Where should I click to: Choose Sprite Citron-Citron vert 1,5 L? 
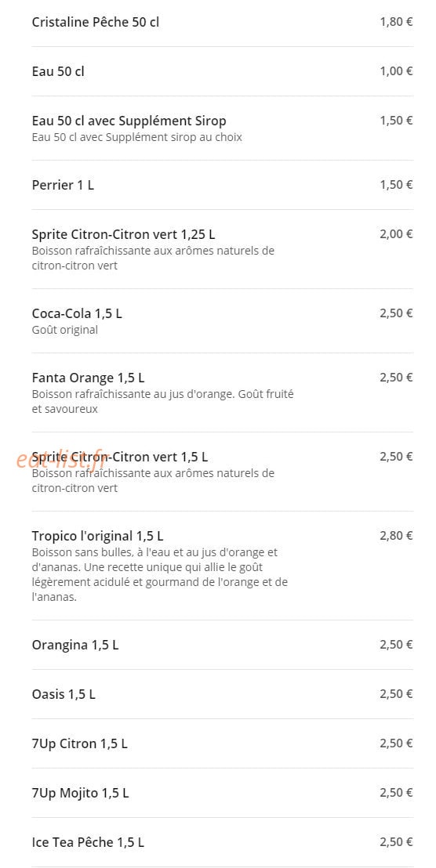pos(222,472)
